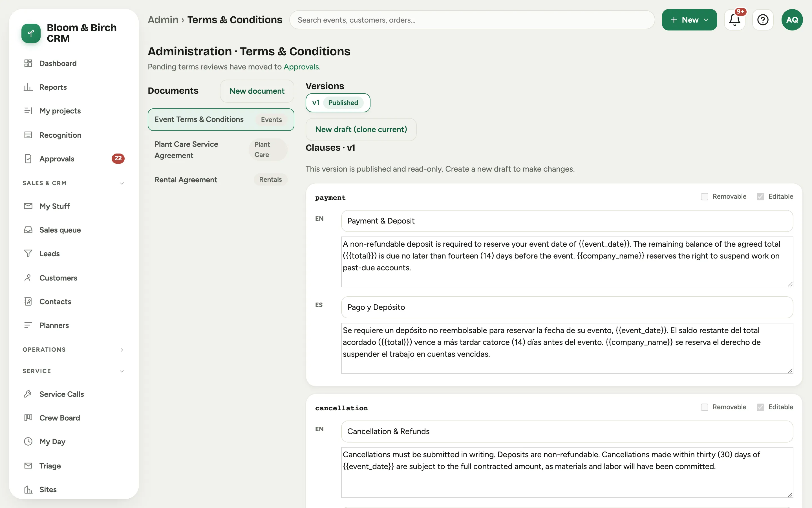Click the Approvals 22 count badge
Screen dimensions: 812x508
(x=118, y=158)
